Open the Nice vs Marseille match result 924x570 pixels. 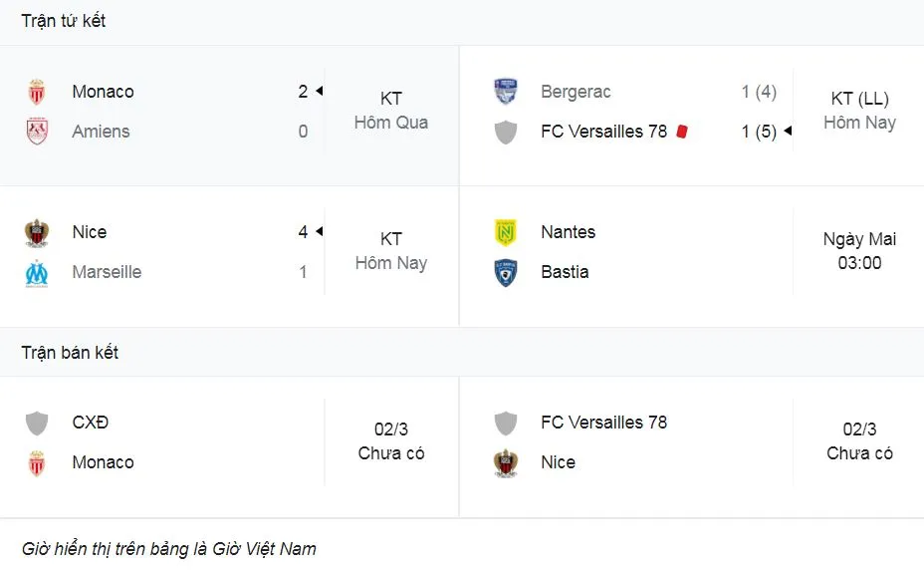pos(390,251)
